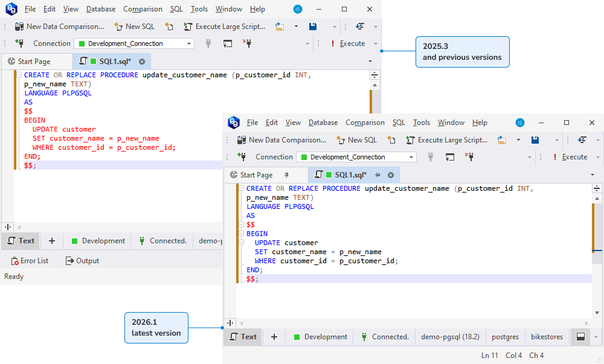Click New Data Comparison in front window toolbar
604x364 pixels.
point(281,140)
